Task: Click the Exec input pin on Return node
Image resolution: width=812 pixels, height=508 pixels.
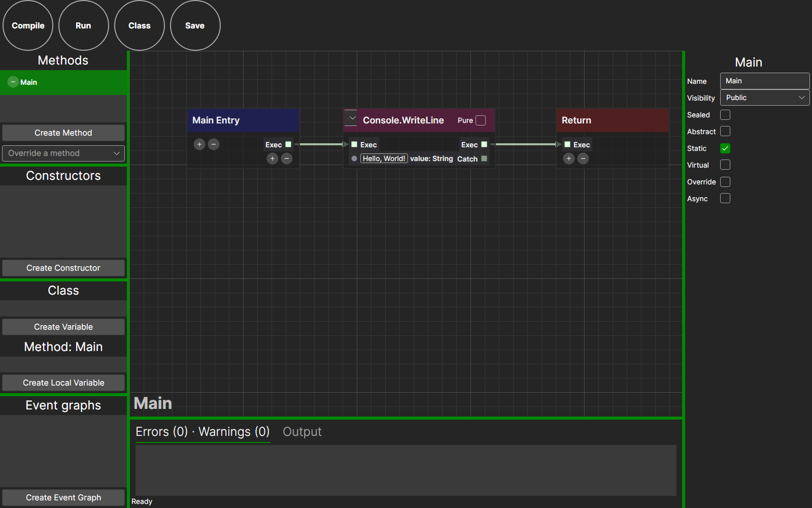Action: pyautogui.click(x=567, y=144)
